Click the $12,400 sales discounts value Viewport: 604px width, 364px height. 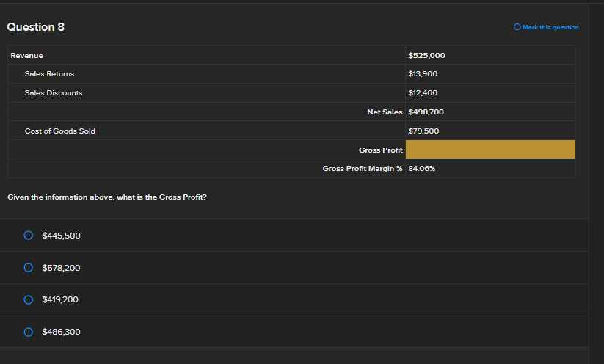pos(423,93)
